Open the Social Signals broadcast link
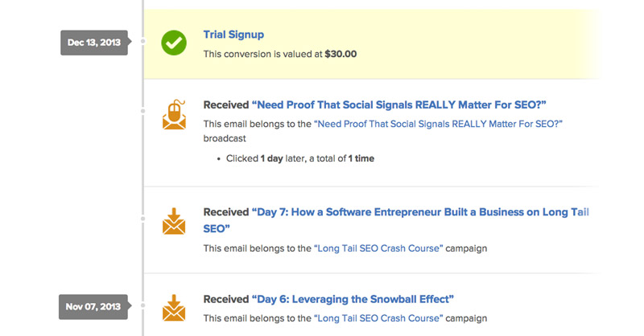The width and height of the screenshot is (644, 336). (x=438, y=124)
